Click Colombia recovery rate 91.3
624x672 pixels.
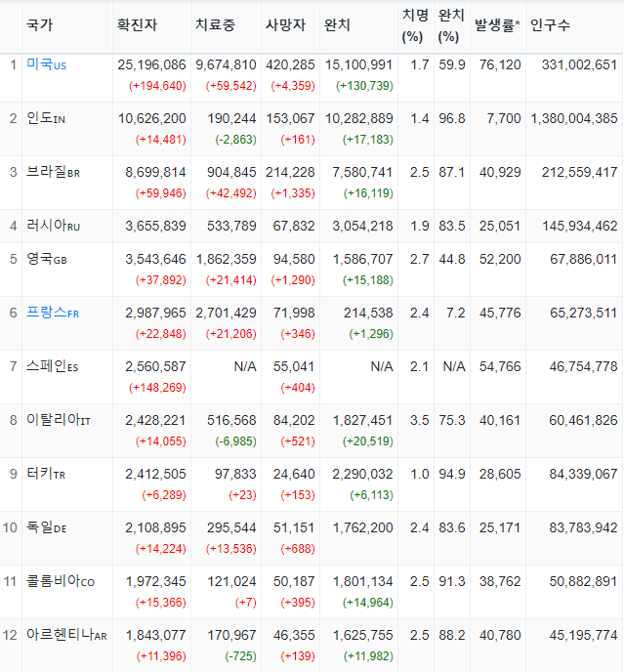click(452, 581)
